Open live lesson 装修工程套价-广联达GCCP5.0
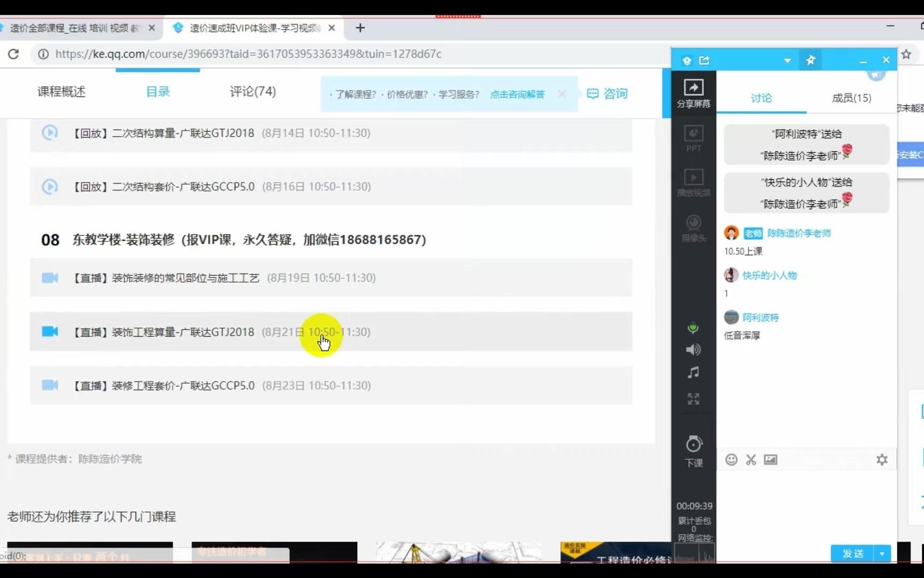The image size is (924, 578). click(x=331, y=385)
